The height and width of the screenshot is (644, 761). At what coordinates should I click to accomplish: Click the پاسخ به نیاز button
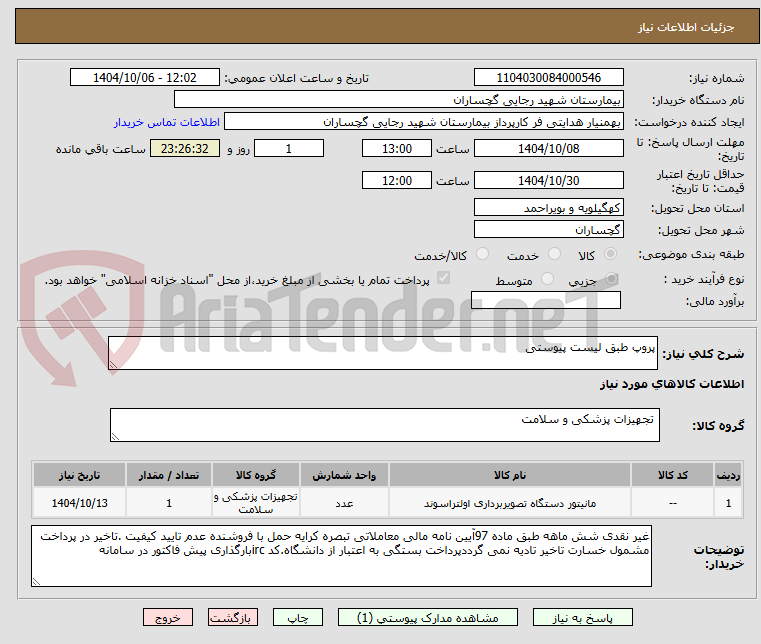582,617
